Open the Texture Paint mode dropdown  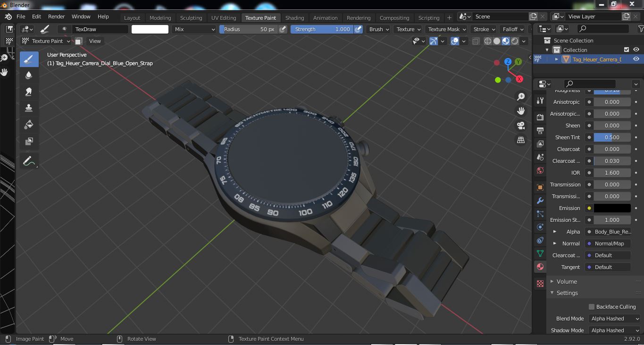pyautogui.click(x=46, y=41)
